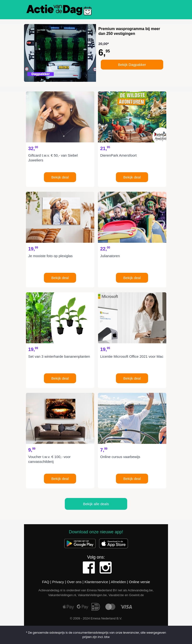Click the Mastercard payment logo
Viewport: 192px width, 644px height.
110,606
